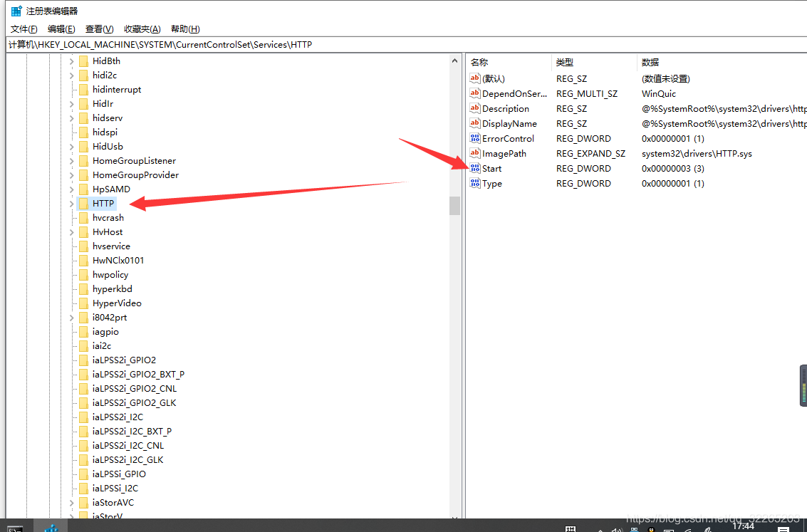Open the 收藏夹(A) menu
This screenshot has width=807, height=532.
click(142, 28)
